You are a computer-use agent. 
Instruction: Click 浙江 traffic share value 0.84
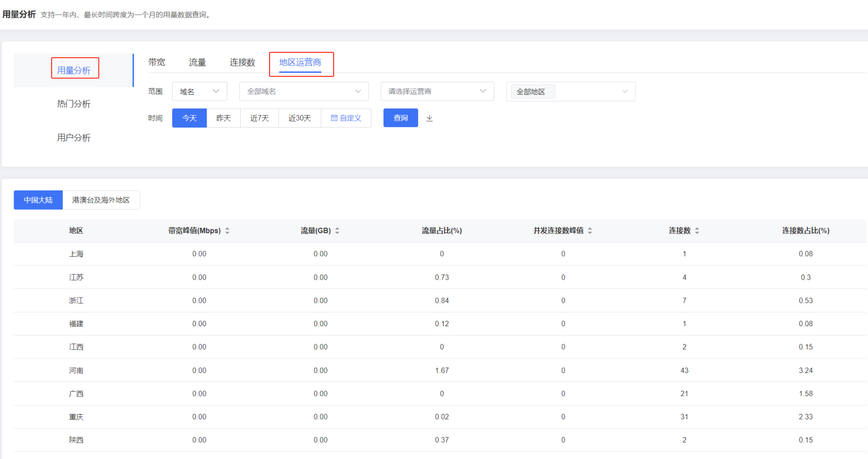442,300
